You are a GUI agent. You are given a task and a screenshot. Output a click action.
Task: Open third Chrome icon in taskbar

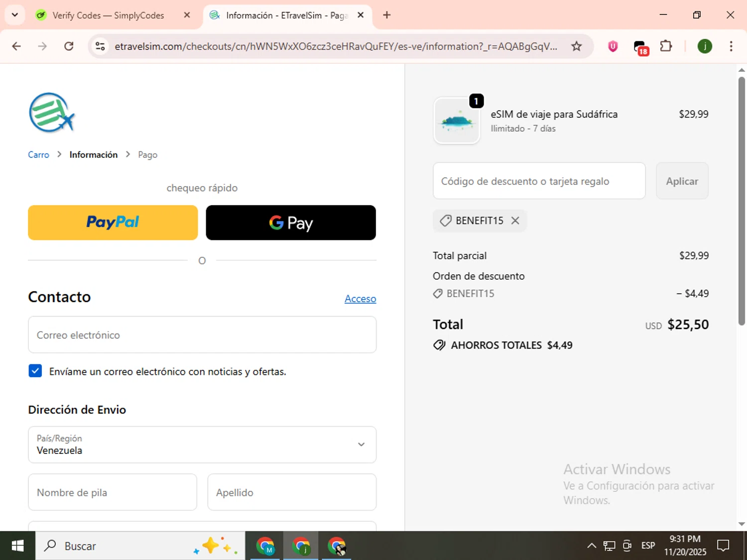[337, 546]
